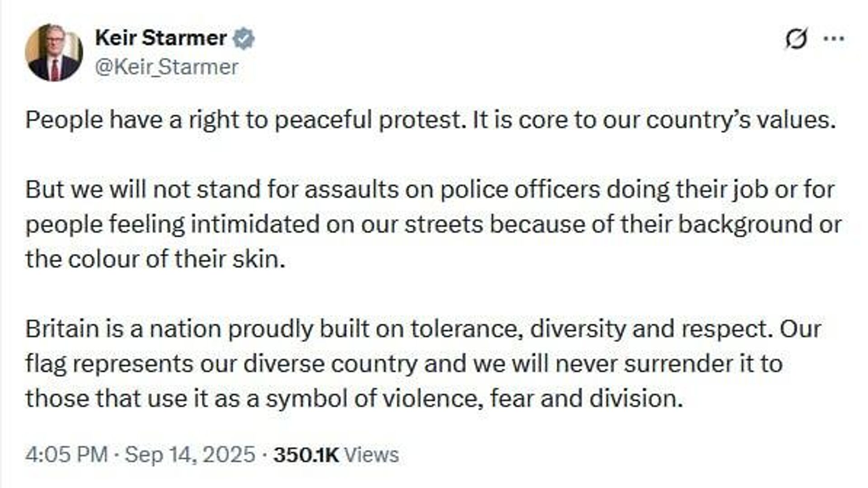This screenshot has width=868, height=488.
Task: Click the word Views after the count
Action: [372, 455]
